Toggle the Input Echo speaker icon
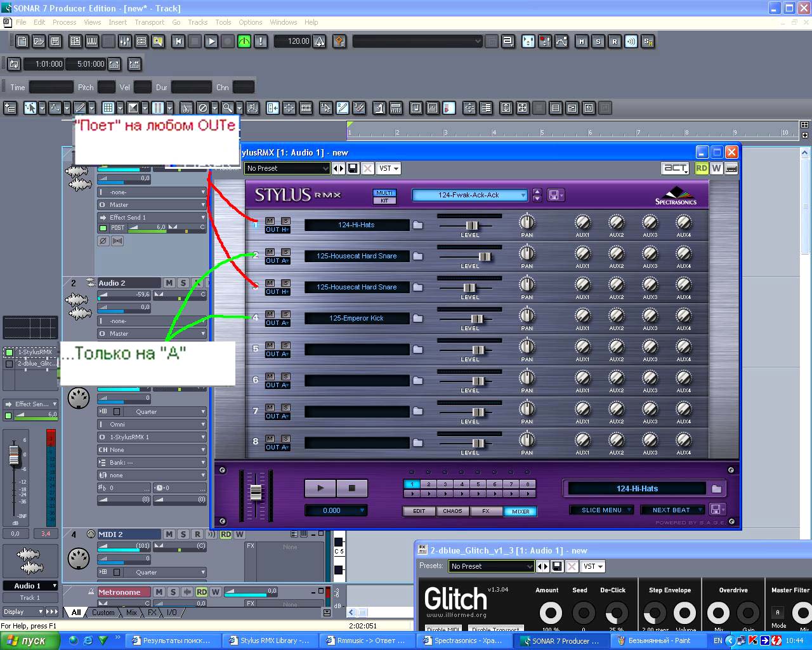812x650 pixels. click(631, 41)
